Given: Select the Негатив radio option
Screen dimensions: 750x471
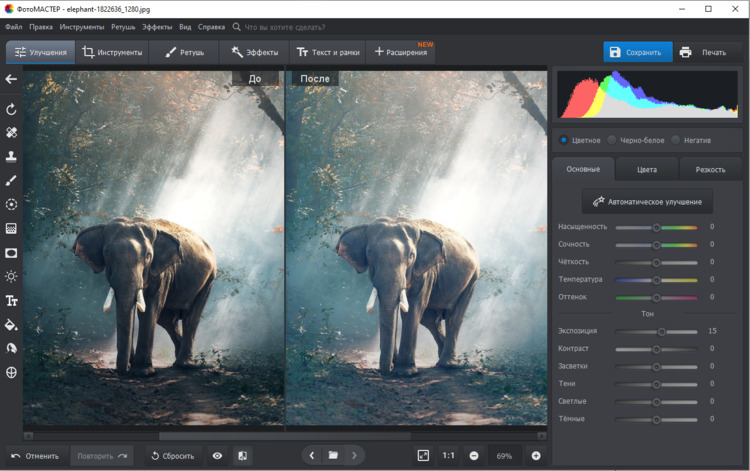Looking at the screenshot, I should (676, 140).
